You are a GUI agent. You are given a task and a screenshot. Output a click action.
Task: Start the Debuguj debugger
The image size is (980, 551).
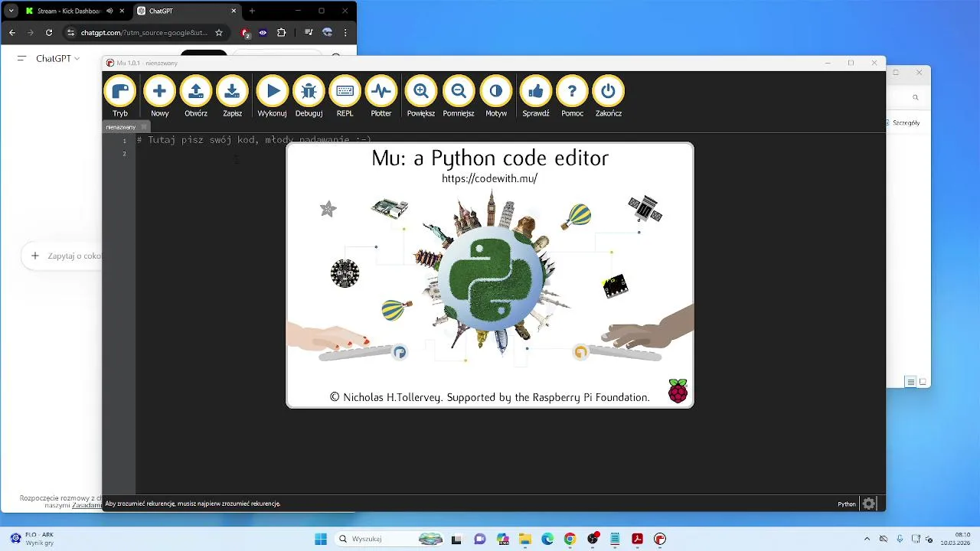pos(309,96)
